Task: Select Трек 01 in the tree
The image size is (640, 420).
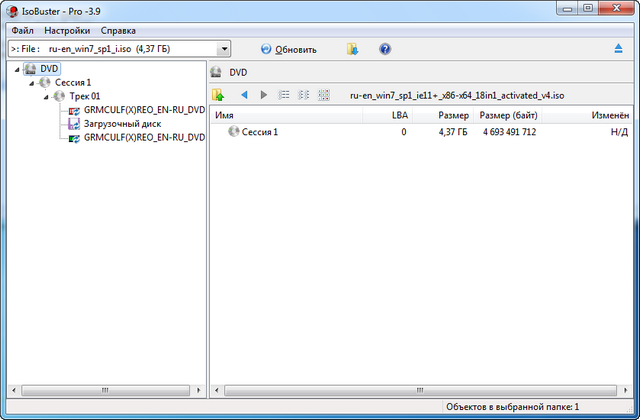Action: coord(84,96)
